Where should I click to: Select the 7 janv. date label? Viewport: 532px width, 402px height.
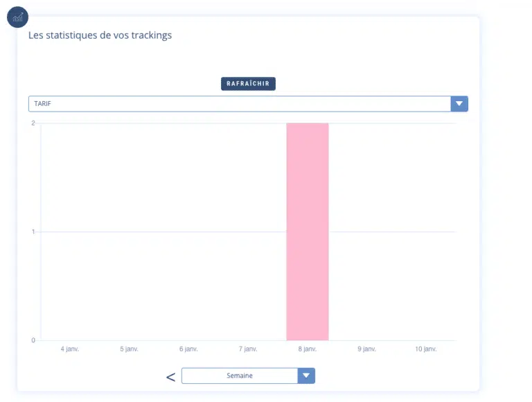point(248,349)
